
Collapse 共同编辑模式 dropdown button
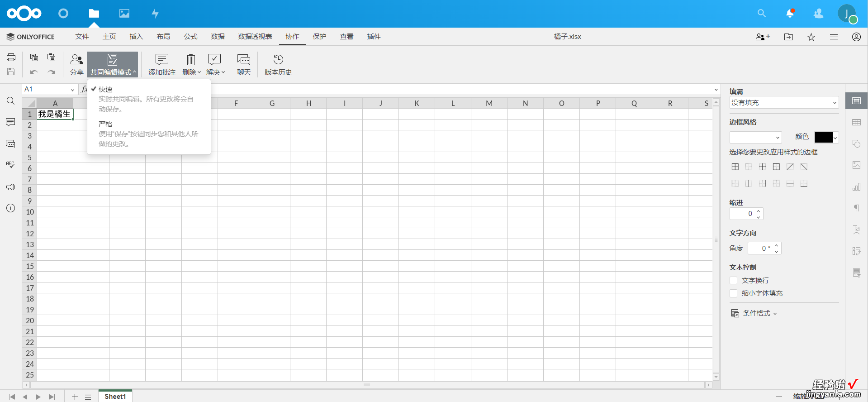pos(113,64)
